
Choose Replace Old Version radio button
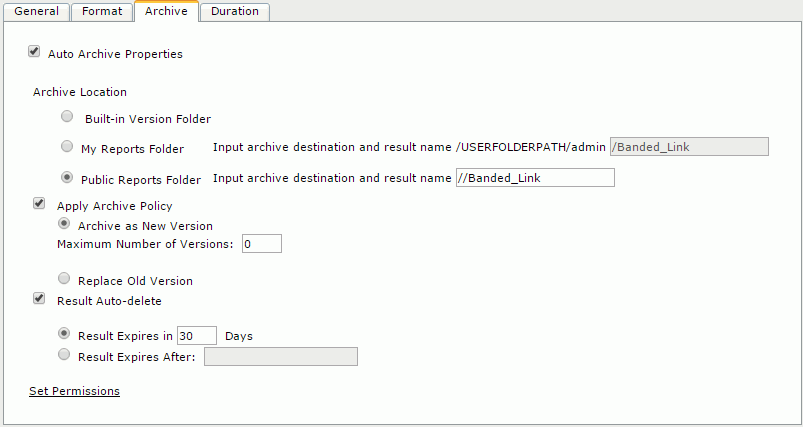[x=65, y=279]
